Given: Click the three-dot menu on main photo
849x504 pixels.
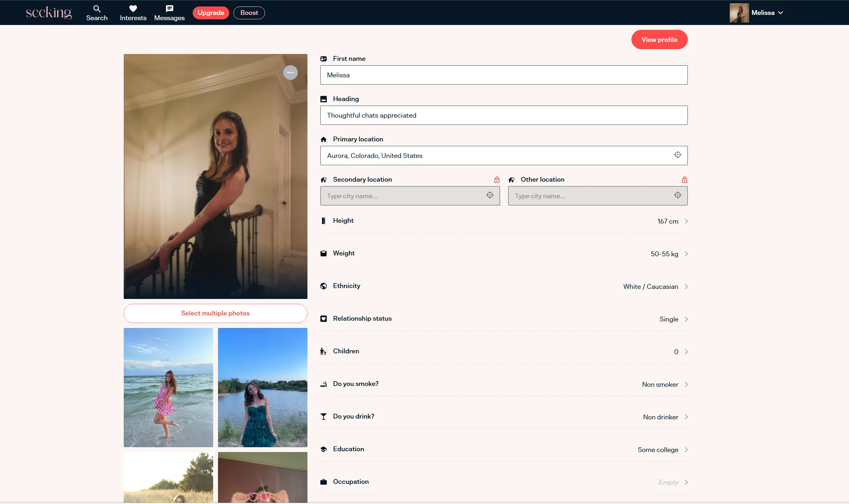Looking at the screenshot, I should [290, 73].
